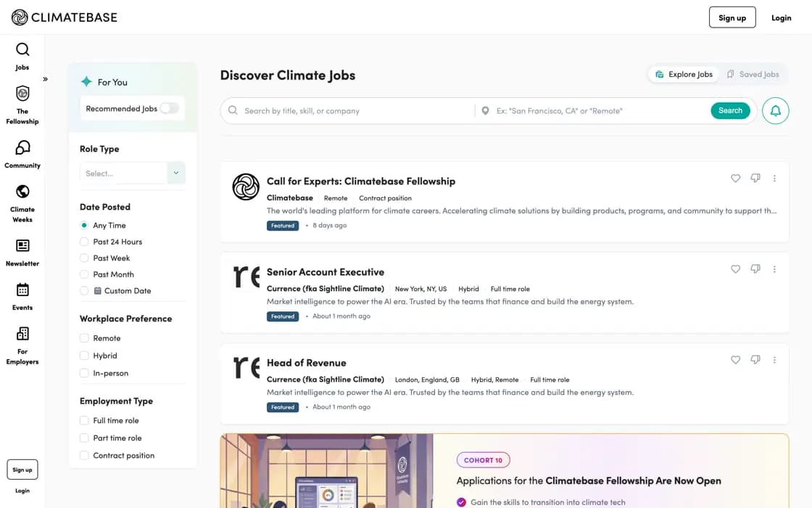Click the Sign up button in header
Viewport: 812px width, 508px height.
coord(732,17)
